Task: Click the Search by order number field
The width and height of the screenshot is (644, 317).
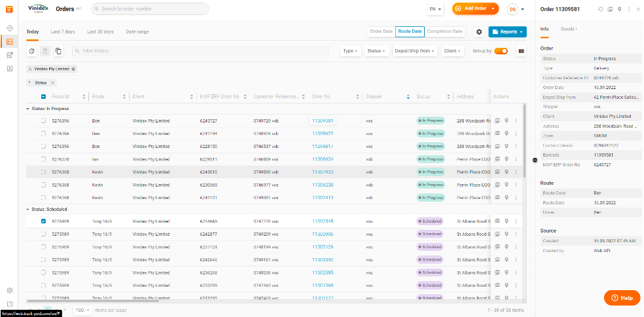Action: pos(151,9)
